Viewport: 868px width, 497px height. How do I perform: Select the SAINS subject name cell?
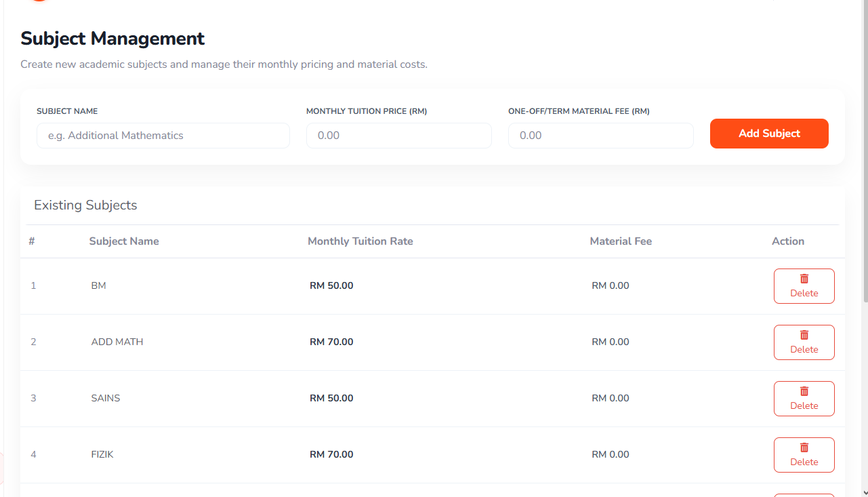pos(106,399)
